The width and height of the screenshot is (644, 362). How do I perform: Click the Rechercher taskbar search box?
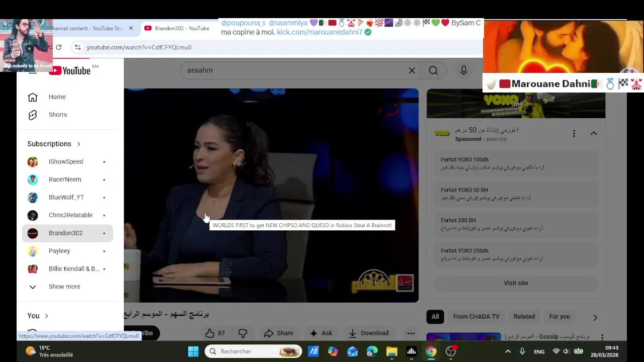254,351
